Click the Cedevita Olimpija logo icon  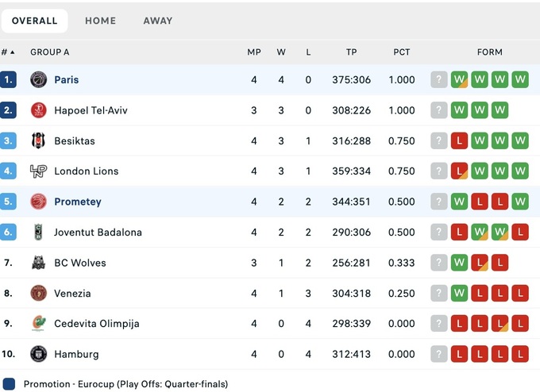click(x=38, y=324)
